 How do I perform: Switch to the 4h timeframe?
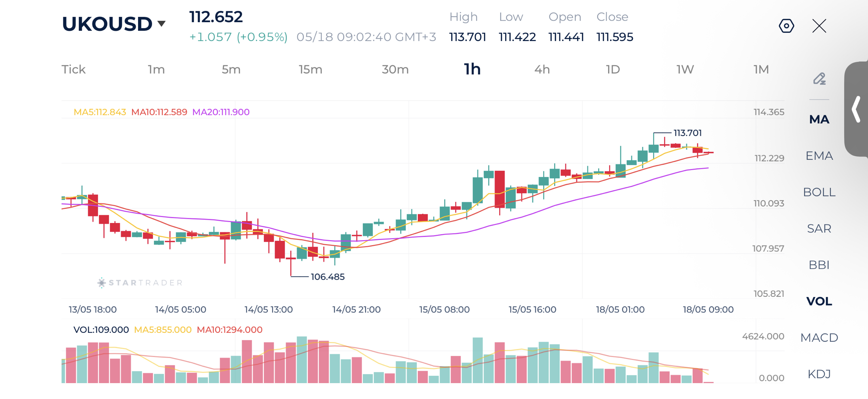pos(542,70)
